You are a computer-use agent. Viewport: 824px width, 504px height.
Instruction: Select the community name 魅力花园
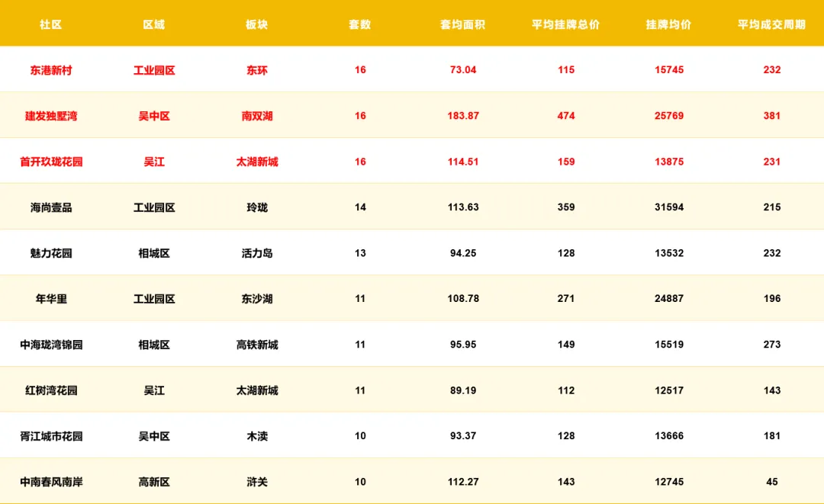pyautogui.click(x=51, y=253)
